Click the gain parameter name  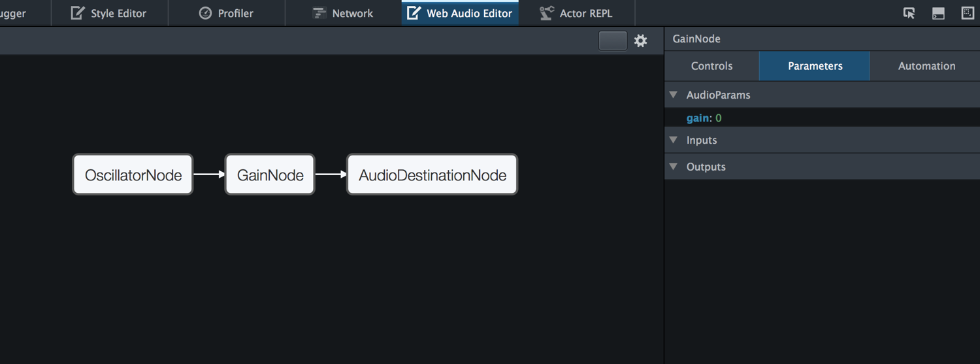(698, 118)
